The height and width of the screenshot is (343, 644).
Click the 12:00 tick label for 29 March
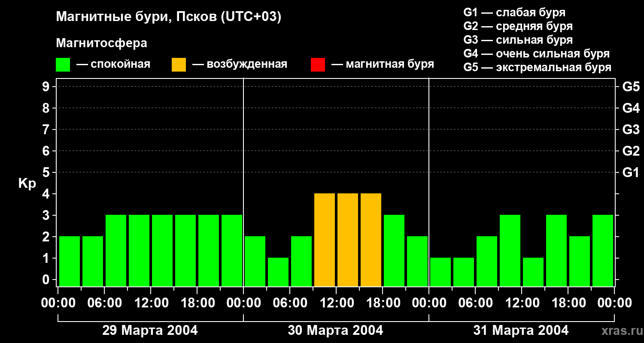(151, 303)
